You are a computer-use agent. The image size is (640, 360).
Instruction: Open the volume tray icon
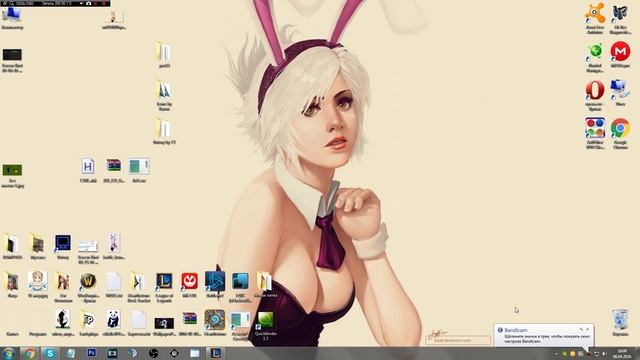[x=604, y=353]
